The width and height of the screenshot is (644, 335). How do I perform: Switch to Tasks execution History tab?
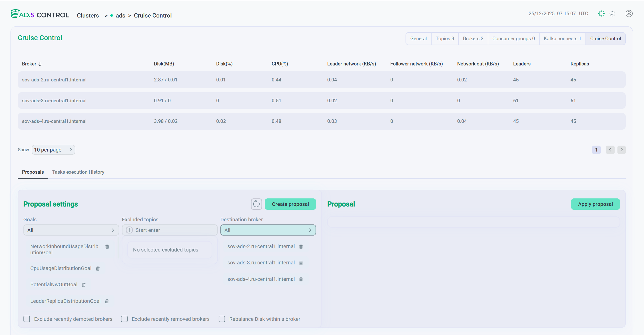click(78, 172)
